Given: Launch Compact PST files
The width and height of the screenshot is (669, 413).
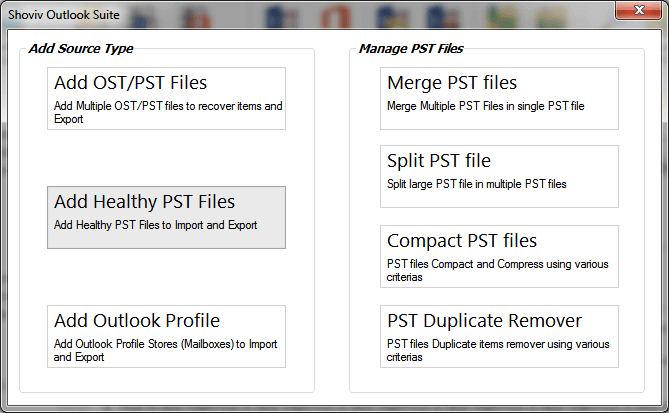Looking at the screenshot, I should (x=499, y=256).
